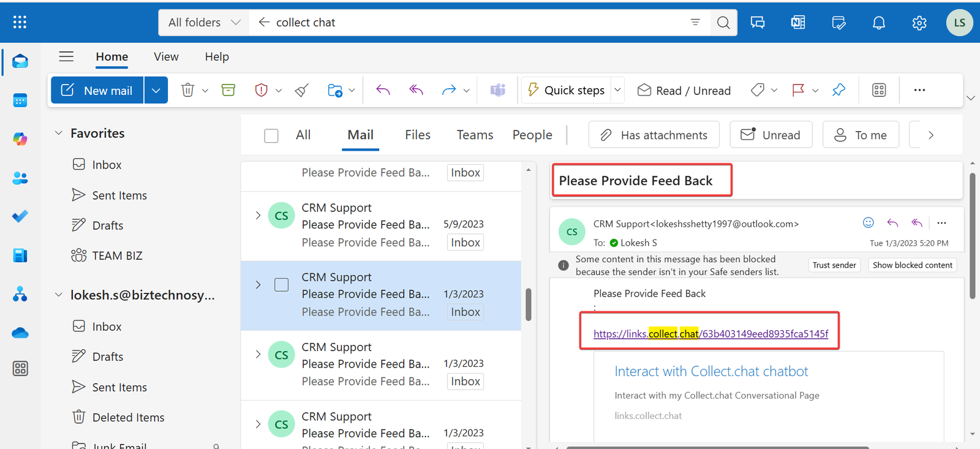Tick the select-all checkbox beside All

[x=271, y=135]
